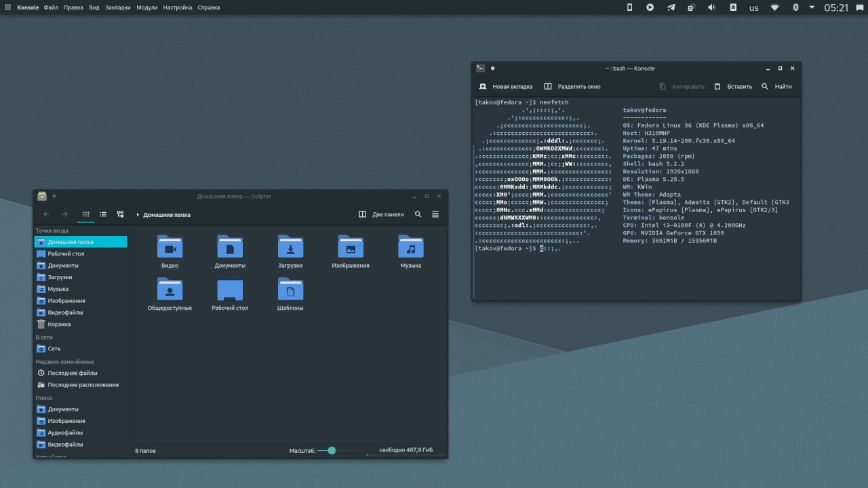This screenshot has width=868, height=488.
Task: Select Корзина in the places sidebar
Action: [x=59, y=324]
